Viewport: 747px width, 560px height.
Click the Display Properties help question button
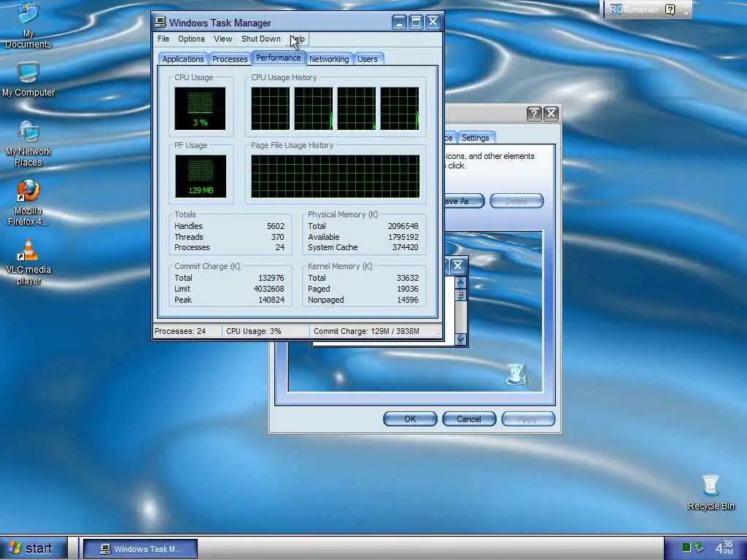click(533, 113)
